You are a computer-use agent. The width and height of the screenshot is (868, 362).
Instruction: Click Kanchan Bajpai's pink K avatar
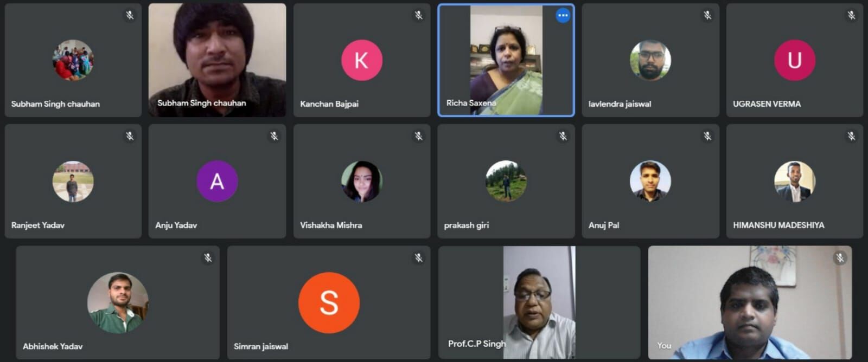click(x=361, y=60)
